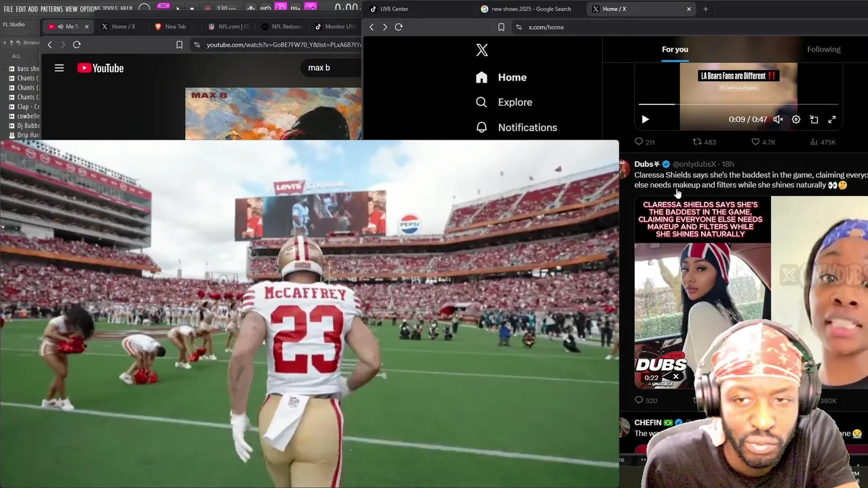Unmute the LA Bears video
The width and height of the screenshot is (868, 488).
coord(778,119)
